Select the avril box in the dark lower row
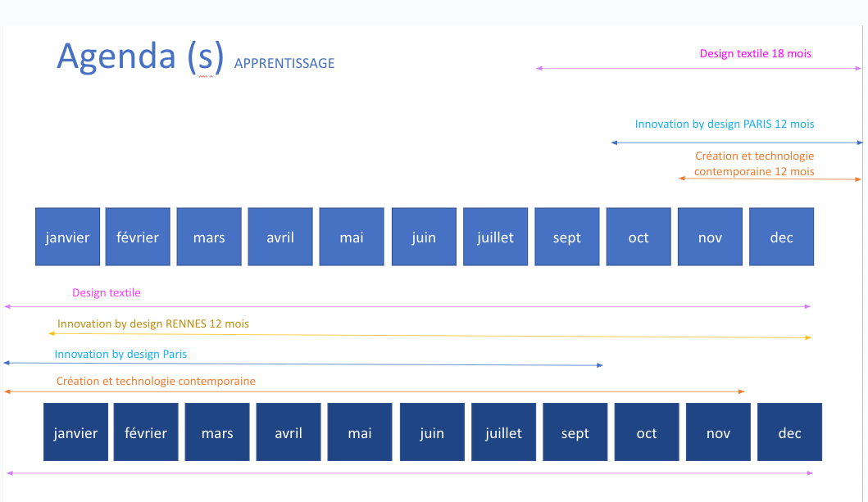This screenshot has width=868, height=502. (x=289, y=432)
